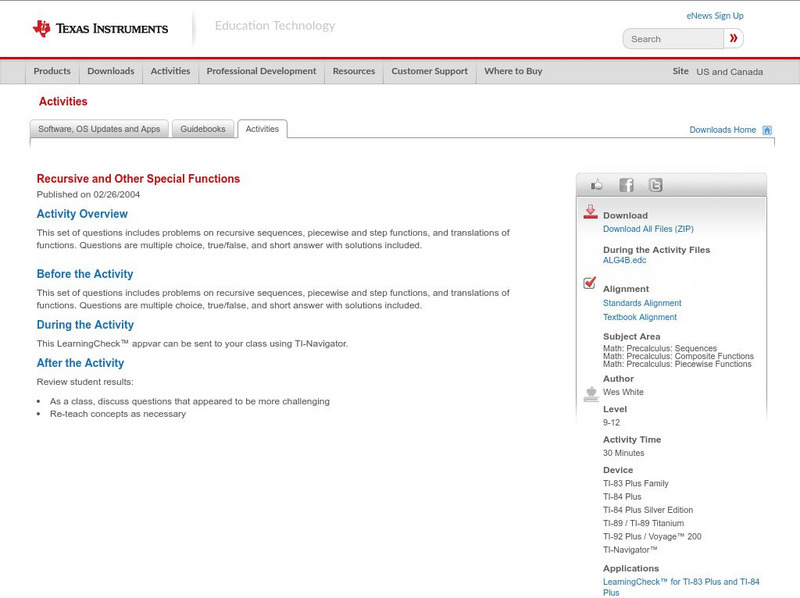
Task: Open the Resources menu
Action: [354, 71]
